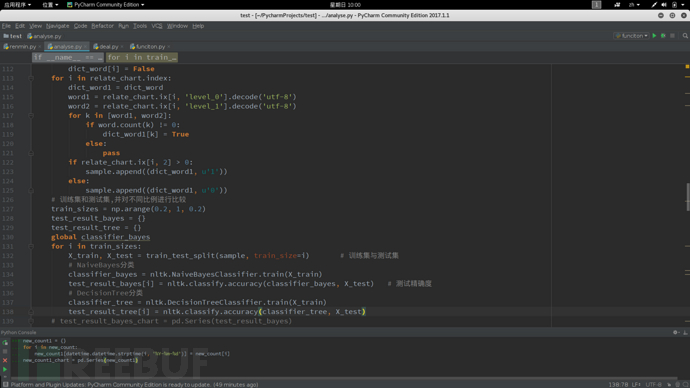Open the Run menu
The width and height of the screenshot is (690, 388).
(x=123, y=26)
